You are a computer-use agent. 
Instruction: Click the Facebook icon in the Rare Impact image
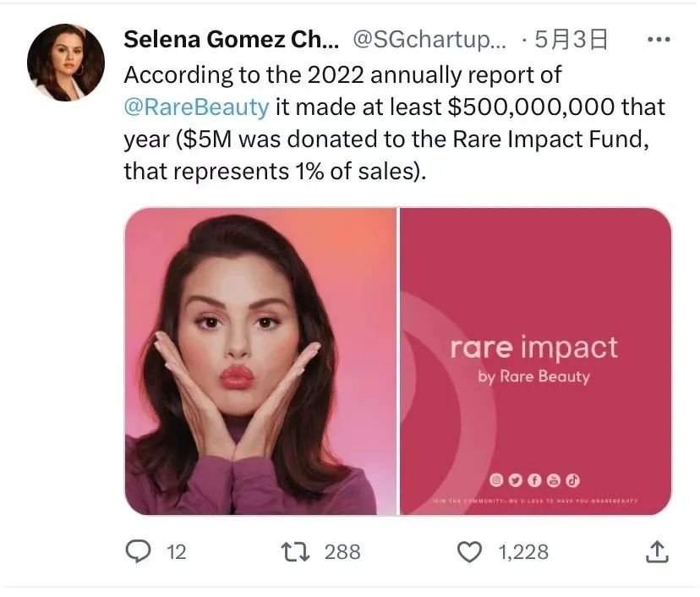tap(534, 479)
